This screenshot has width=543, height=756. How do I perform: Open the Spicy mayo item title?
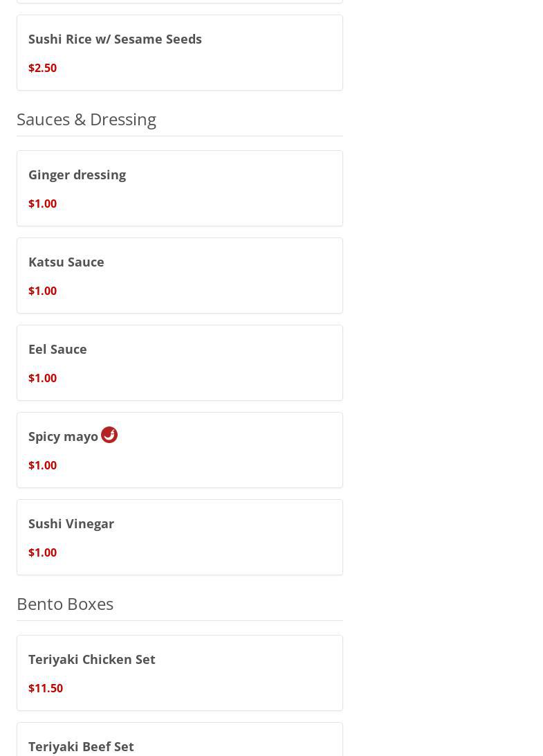(63, 437)
